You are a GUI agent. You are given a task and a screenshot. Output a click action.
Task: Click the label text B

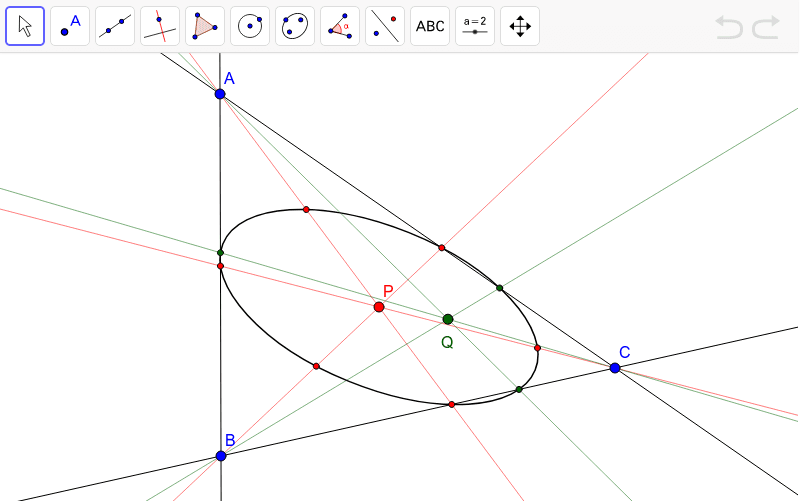point(230,440)
